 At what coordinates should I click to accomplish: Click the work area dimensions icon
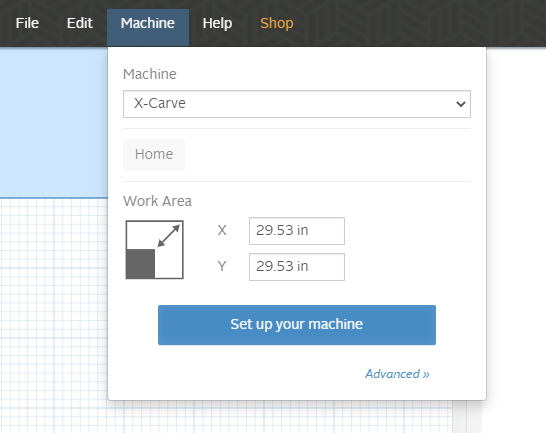click(155, 250)
